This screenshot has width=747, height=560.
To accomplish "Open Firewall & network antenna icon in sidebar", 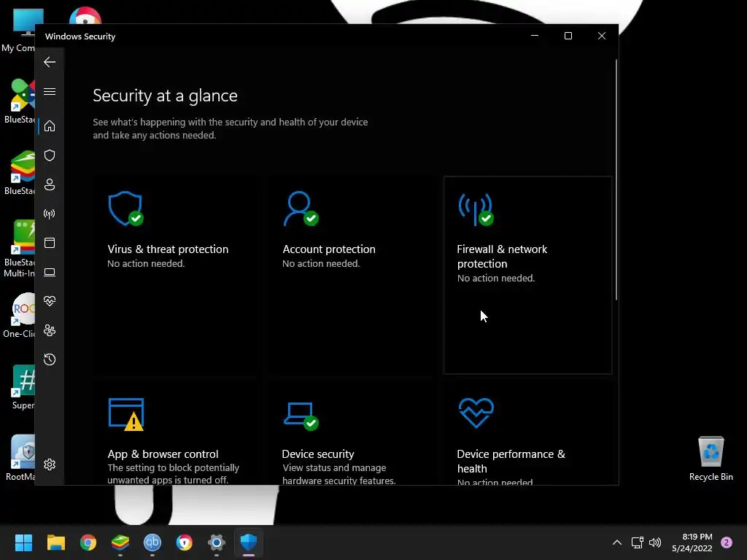I will coord(50,214).
